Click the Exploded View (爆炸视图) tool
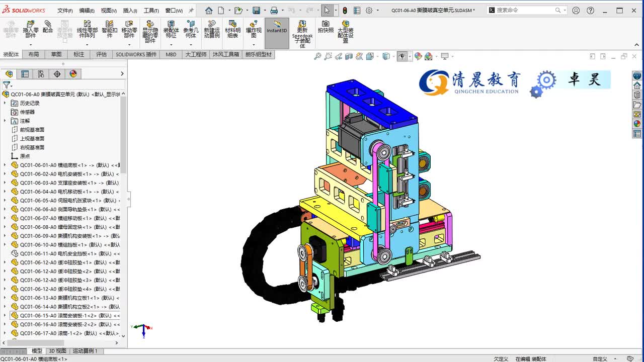This screenshot has height=362, width=644. click(x=254, y=29)
